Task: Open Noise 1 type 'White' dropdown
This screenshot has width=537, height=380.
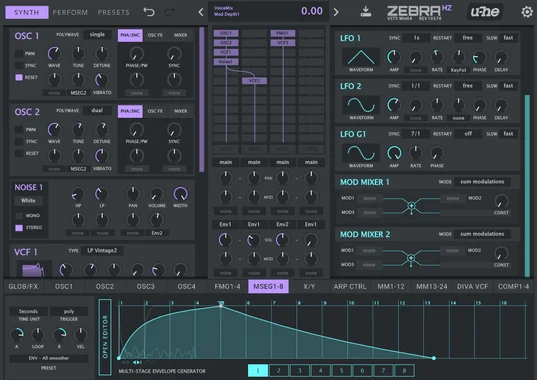Action: pyautogui.click(x=28, y=201)
